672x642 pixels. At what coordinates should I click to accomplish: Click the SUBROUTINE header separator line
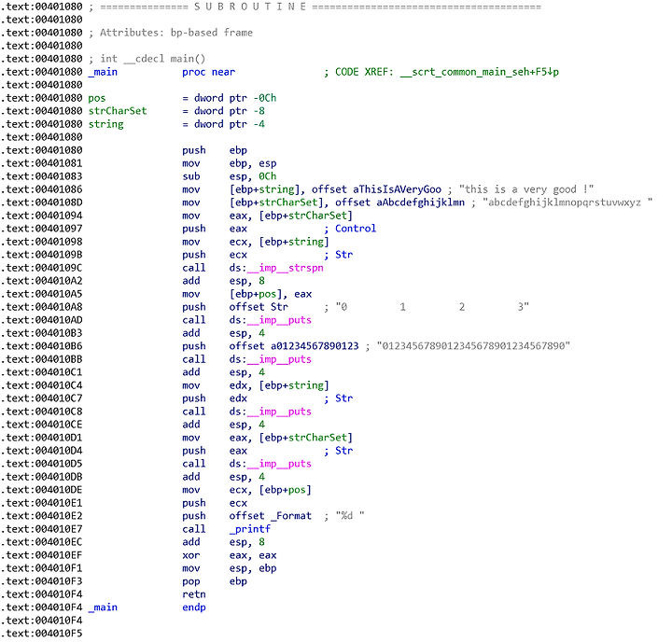click(x=315, y=7)
